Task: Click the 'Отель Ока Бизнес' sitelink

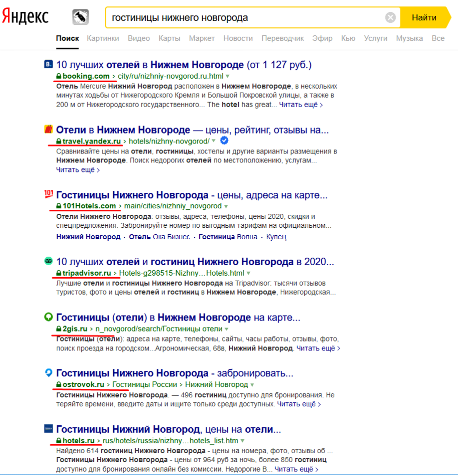Action: point(160,237)
